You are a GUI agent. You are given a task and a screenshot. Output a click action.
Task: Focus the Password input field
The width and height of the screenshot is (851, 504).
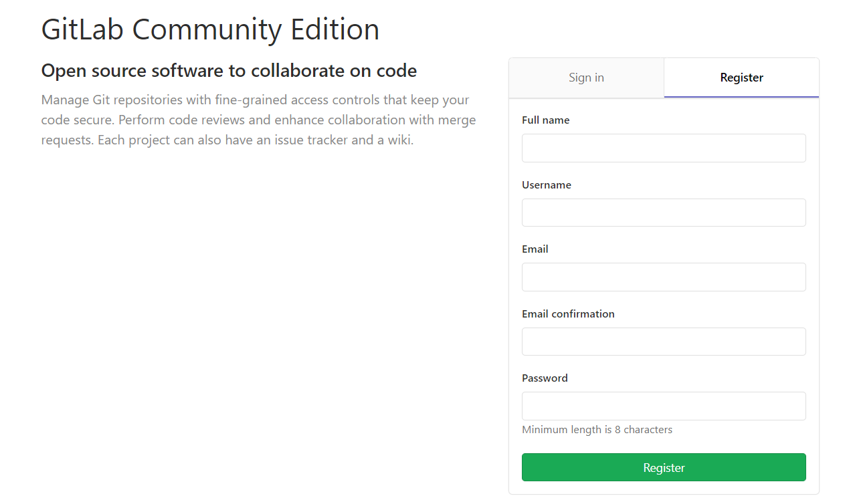pyautogui.click(x=664, y=406)
